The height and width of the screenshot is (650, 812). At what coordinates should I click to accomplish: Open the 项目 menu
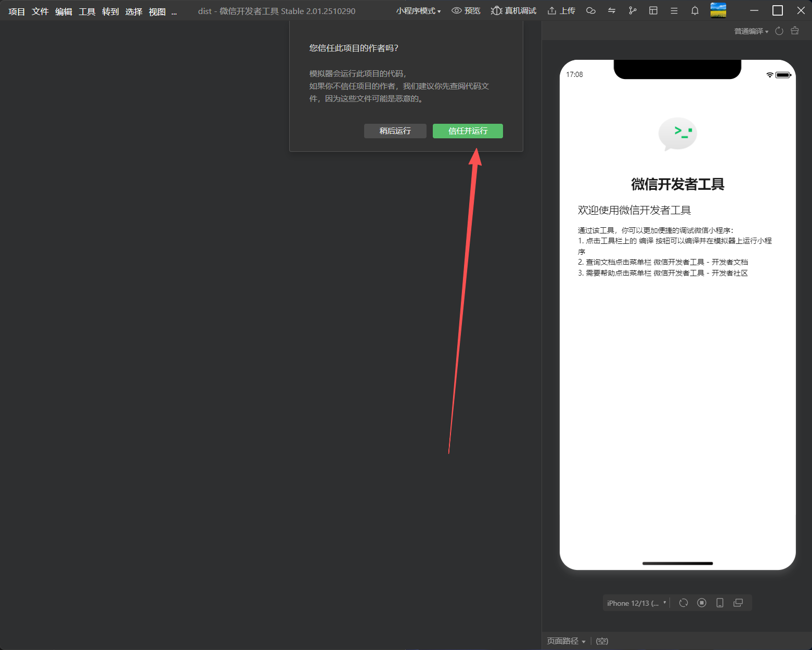click(x=17, y=11)
